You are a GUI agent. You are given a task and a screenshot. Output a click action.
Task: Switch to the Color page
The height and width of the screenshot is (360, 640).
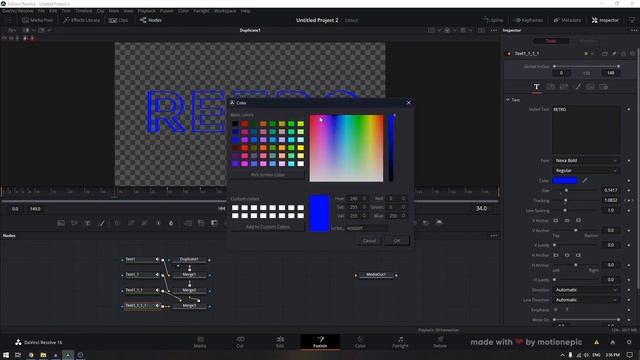[360, 342]
